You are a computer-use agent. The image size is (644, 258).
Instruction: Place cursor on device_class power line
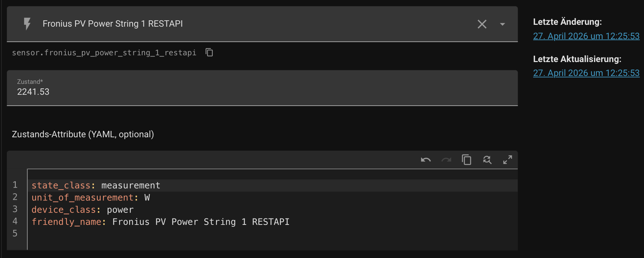coord(272,209)
